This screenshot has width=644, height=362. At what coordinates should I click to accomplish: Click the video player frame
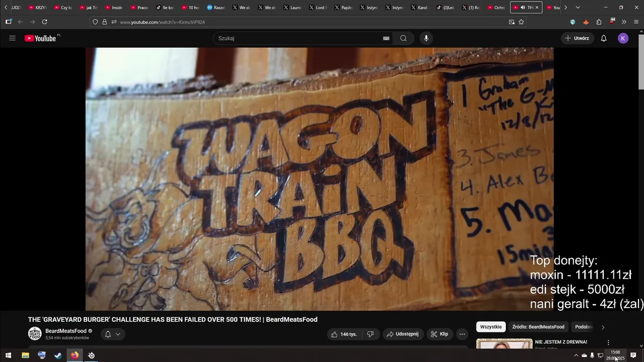319,179
